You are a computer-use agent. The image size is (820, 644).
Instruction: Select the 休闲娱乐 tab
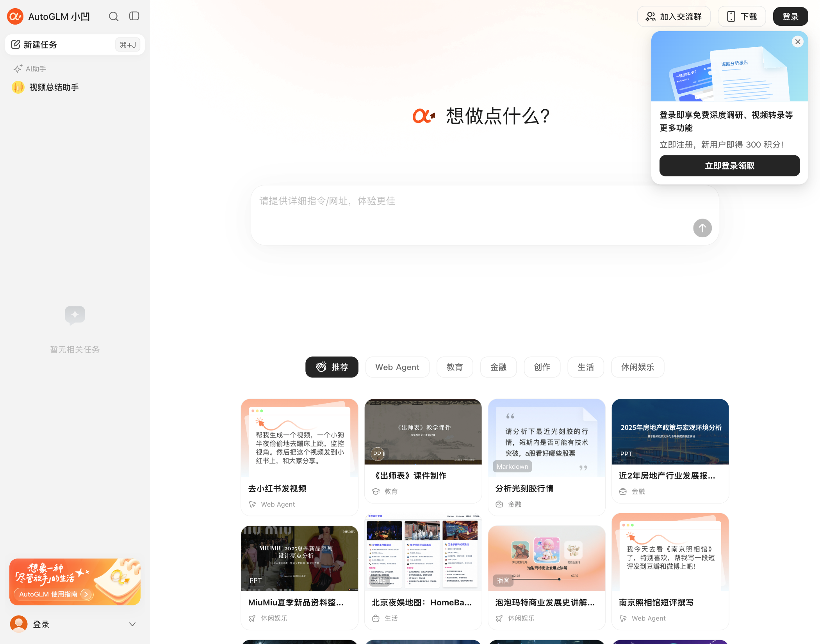637,367
